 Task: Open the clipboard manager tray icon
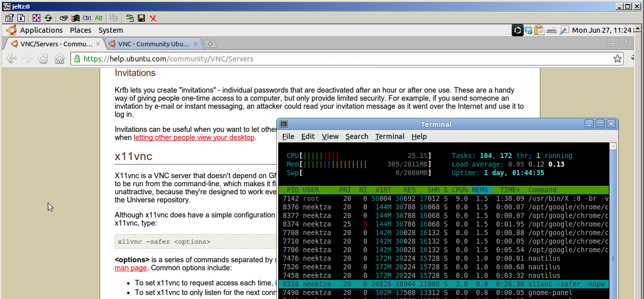pos(539,30)
